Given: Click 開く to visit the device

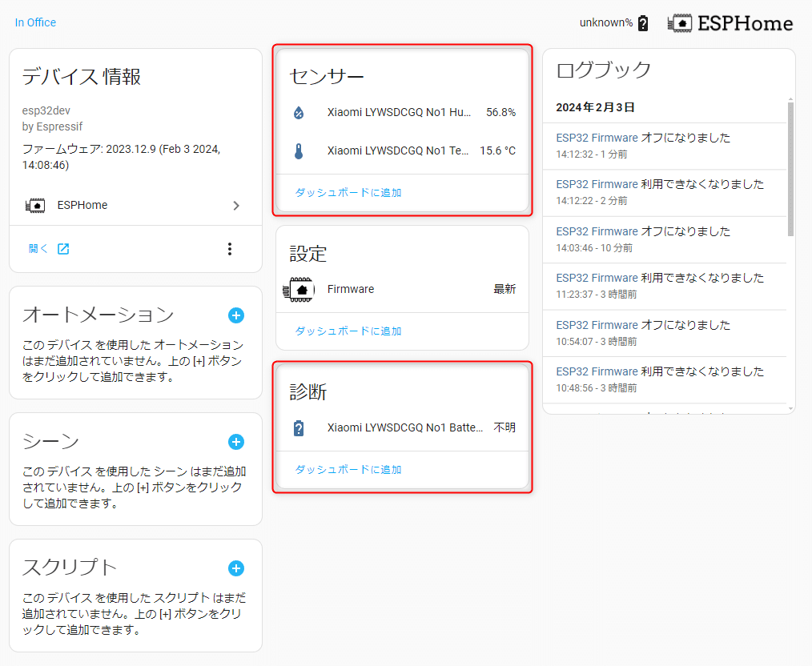Looking at the screenshot, I should pos(38,249).
